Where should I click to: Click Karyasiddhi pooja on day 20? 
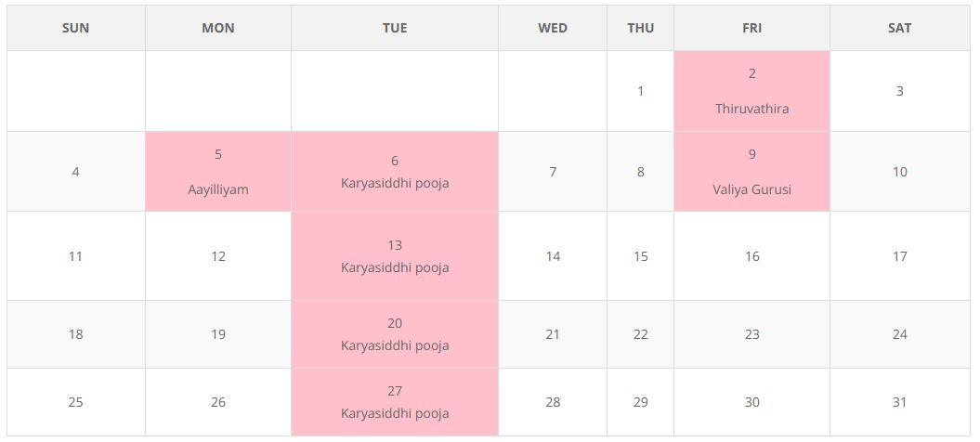[395, 345]
